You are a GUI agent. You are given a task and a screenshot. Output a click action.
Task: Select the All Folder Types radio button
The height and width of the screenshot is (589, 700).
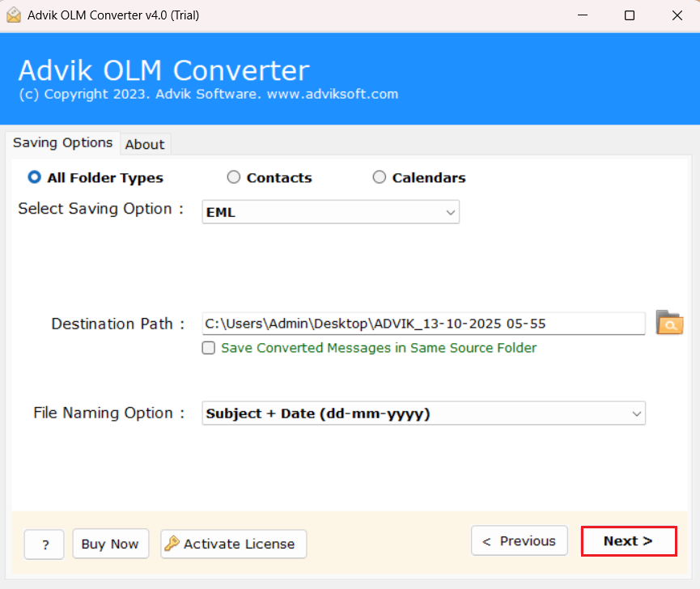click(x=35, y=177)
